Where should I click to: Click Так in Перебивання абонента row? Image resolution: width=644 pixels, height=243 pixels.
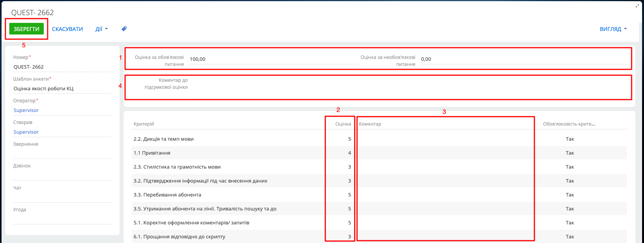[570, 195]
